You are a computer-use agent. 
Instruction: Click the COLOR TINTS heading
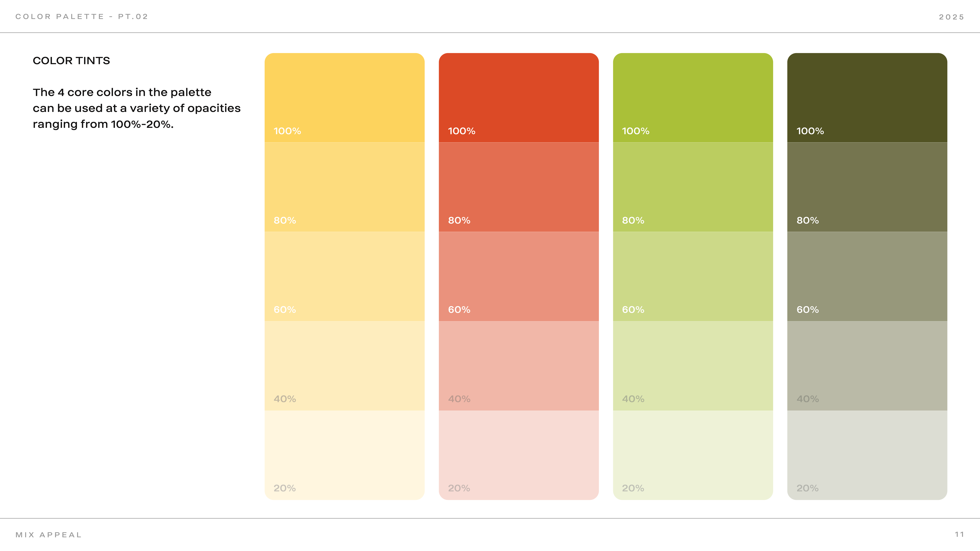71,61
